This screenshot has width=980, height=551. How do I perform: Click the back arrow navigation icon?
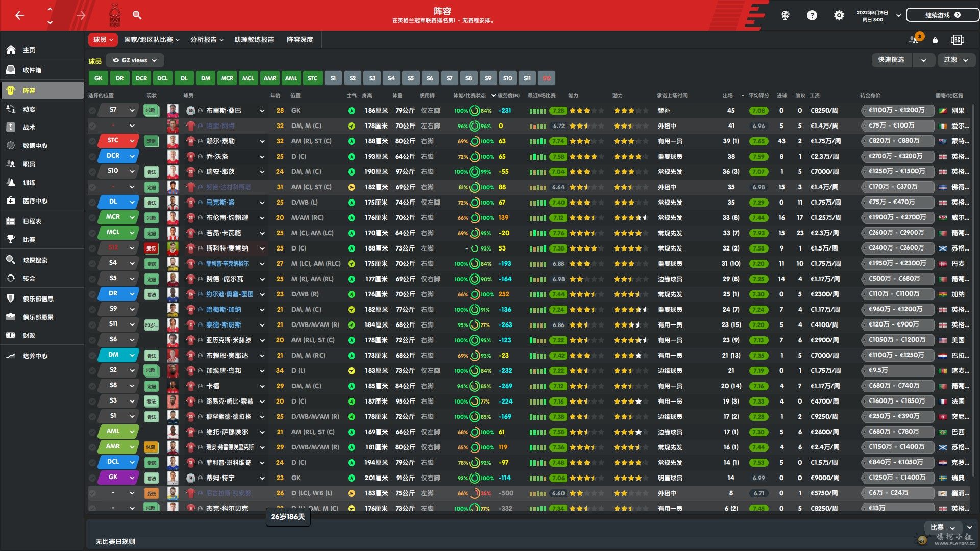pyautogui.click(x=19, y=15)
